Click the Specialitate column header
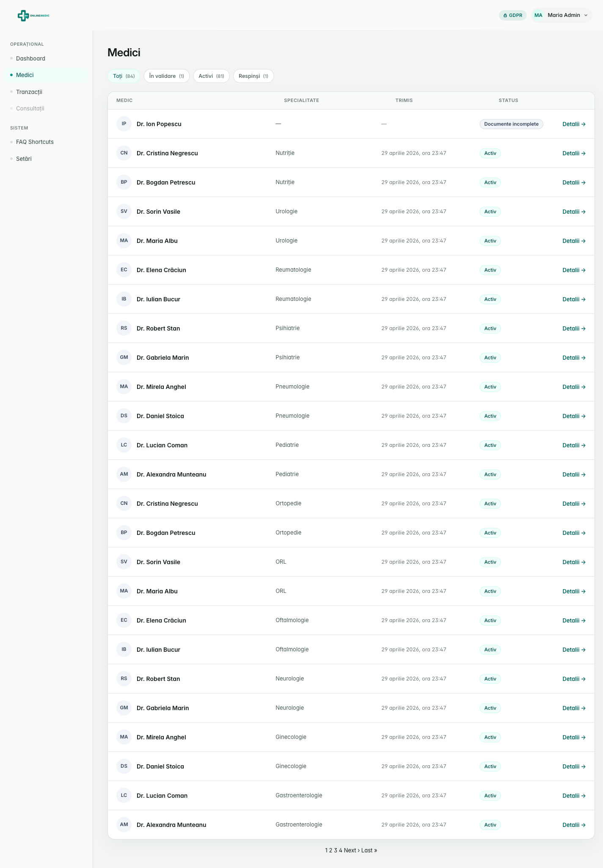Viewport: 603px width, 868px height. pos(301,101)
